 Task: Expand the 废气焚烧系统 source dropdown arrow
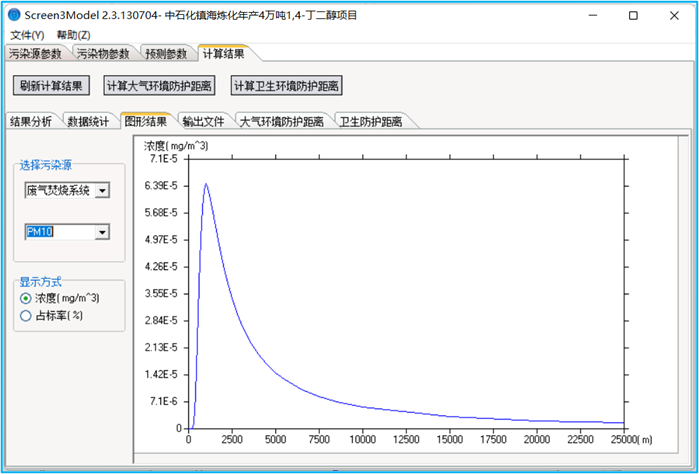point(102,191)
